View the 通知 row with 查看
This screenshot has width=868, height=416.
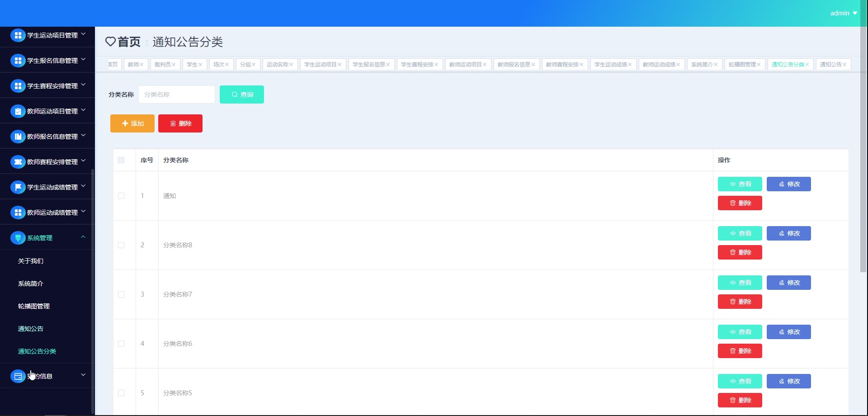[740, 184]
